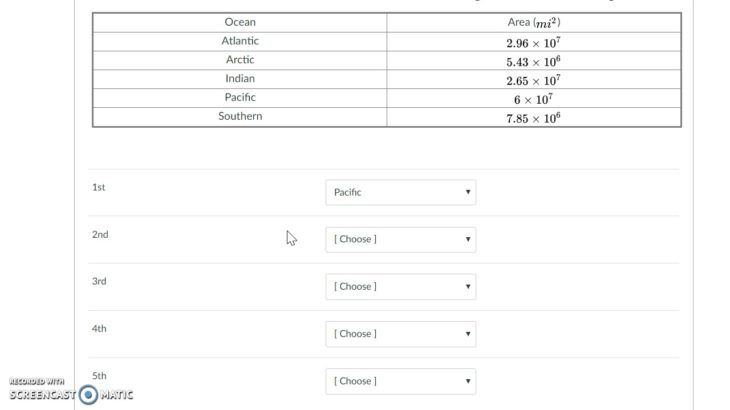Click the Indian cell in the table
This screenshot has height=410, width=730.
pos(240,79)
